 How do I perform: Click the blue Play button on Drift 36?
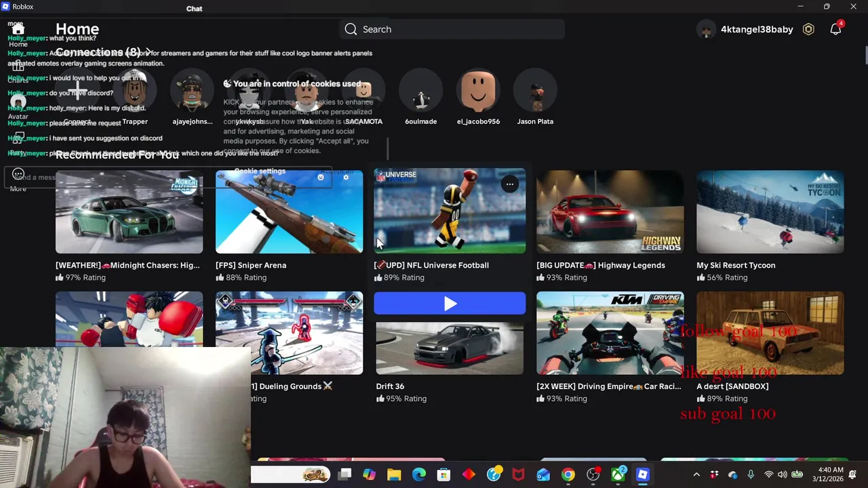[x=450, y=304]
